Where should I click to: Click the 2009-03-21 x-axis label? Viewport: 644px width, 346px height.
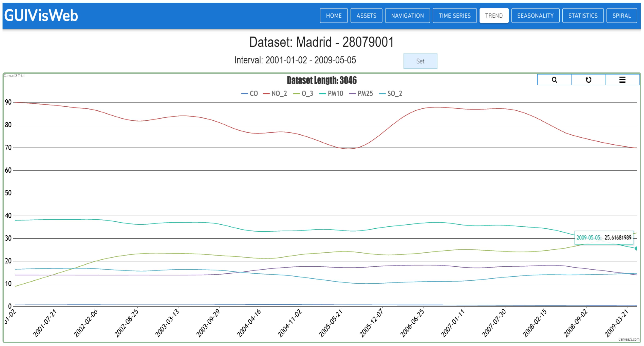click(616, 323)
